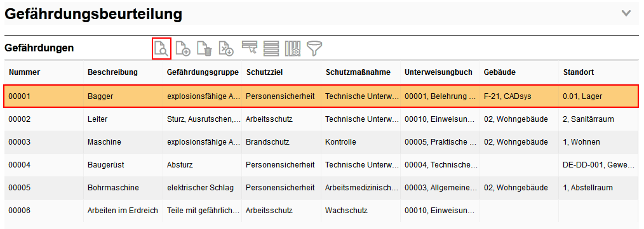The image size is (644, 229).
Task: Click the Bohrmaschine description cell
Action: coord(123,188)
